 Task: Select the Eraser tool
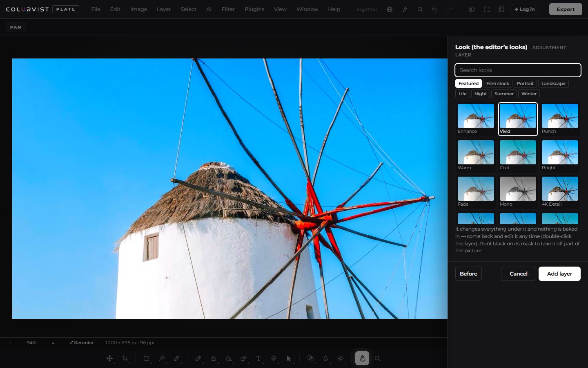(x=213, y=359)
